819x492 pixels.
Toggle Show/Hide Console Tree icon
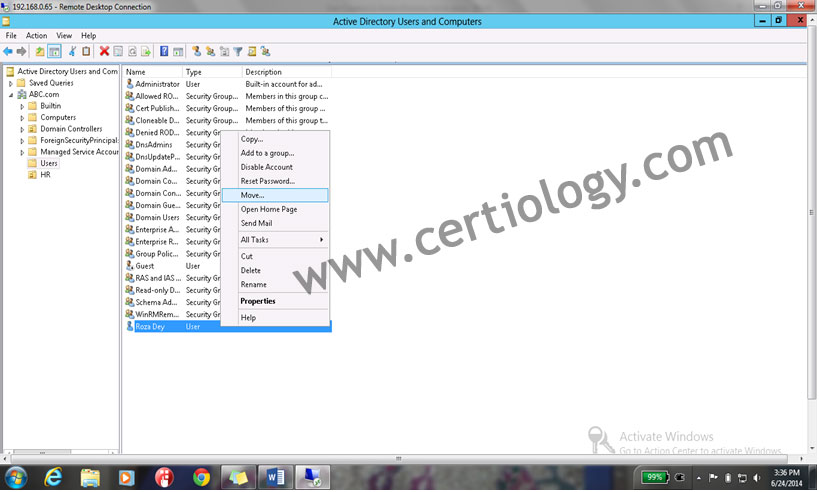tap(54, 51)
